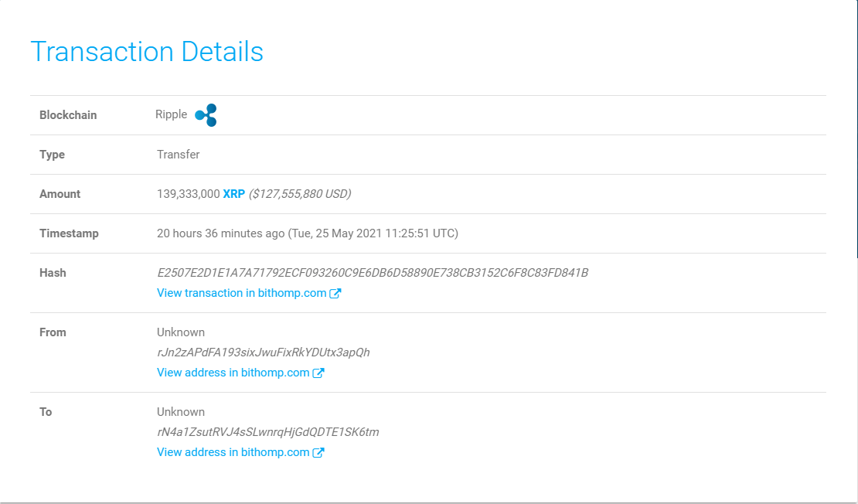This screenshot has height=504, width=858.
Task: Open the external link icon beside transaction link
Action: (335, 292)
